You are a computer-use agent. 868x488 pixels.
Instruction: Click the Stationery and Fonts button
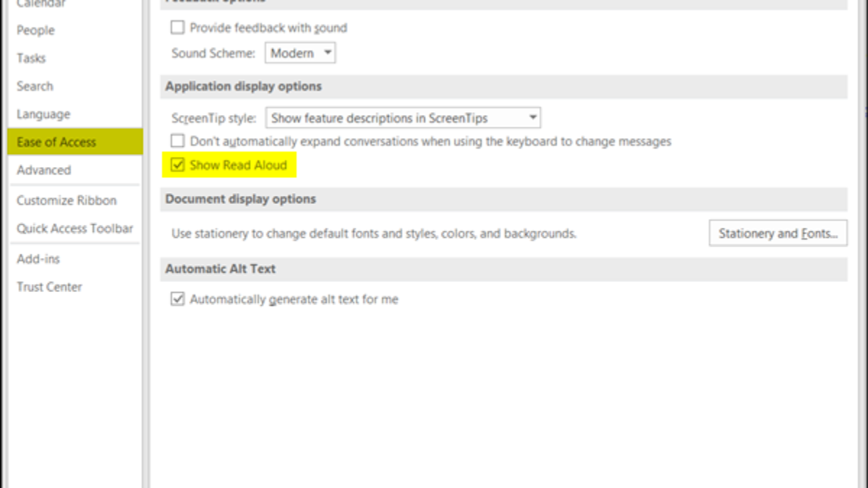[778, 234]
